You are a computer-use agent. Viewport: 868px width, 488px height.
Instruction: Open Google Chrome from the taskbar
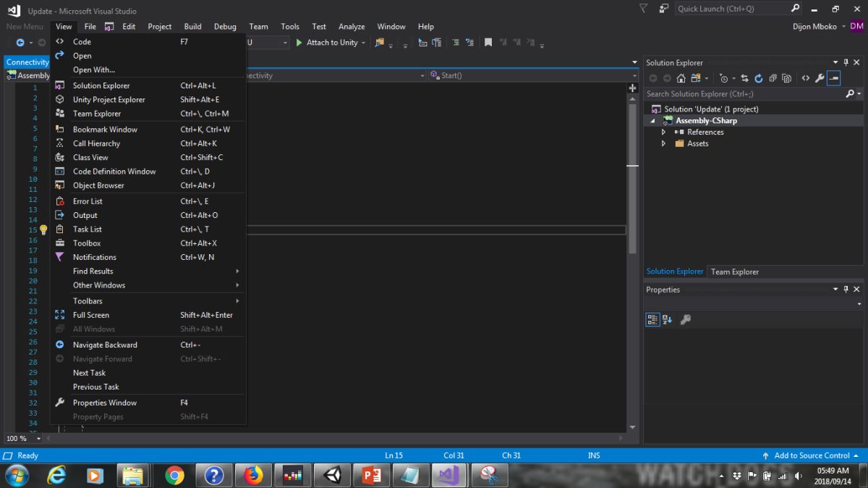click(x=174, y=476)
